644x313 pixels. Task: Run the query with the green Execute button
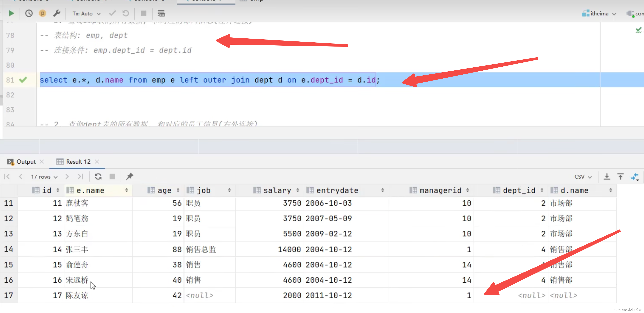(11, 13)
